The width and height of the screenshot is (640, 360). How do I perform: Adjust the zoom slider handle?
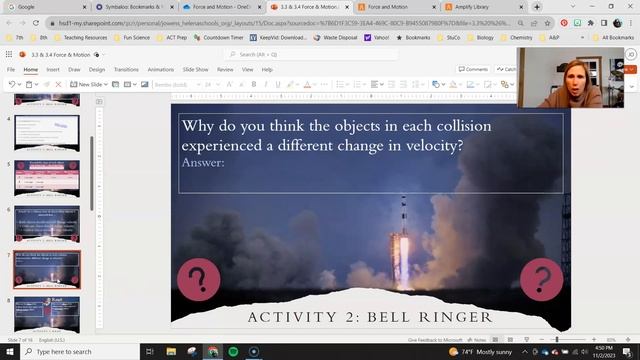click(557, 340)
